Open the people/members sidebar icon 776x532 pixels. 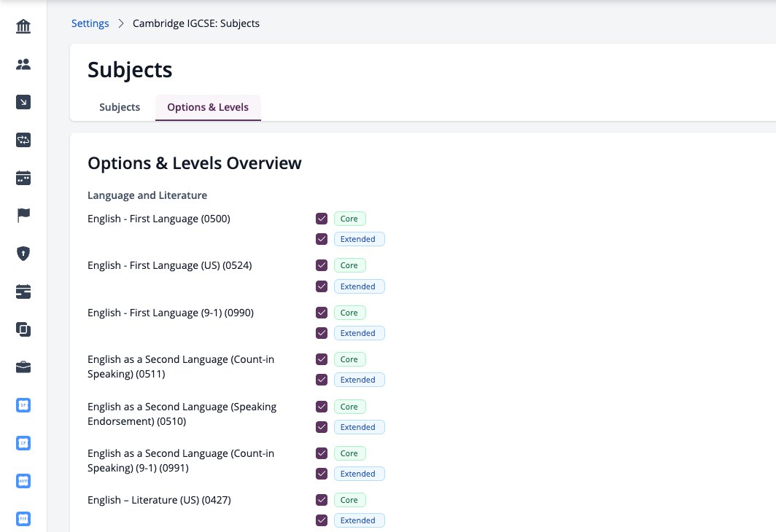[23, 64]
